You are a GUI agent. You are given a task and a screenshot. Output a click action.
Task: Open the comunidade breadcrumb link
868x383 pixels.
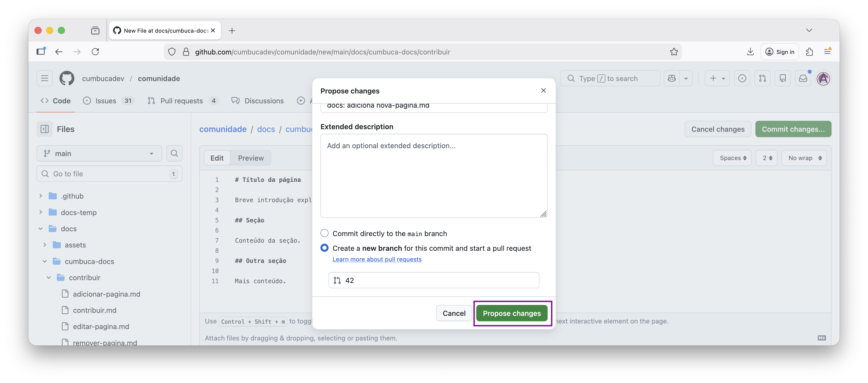coord(223,129)
